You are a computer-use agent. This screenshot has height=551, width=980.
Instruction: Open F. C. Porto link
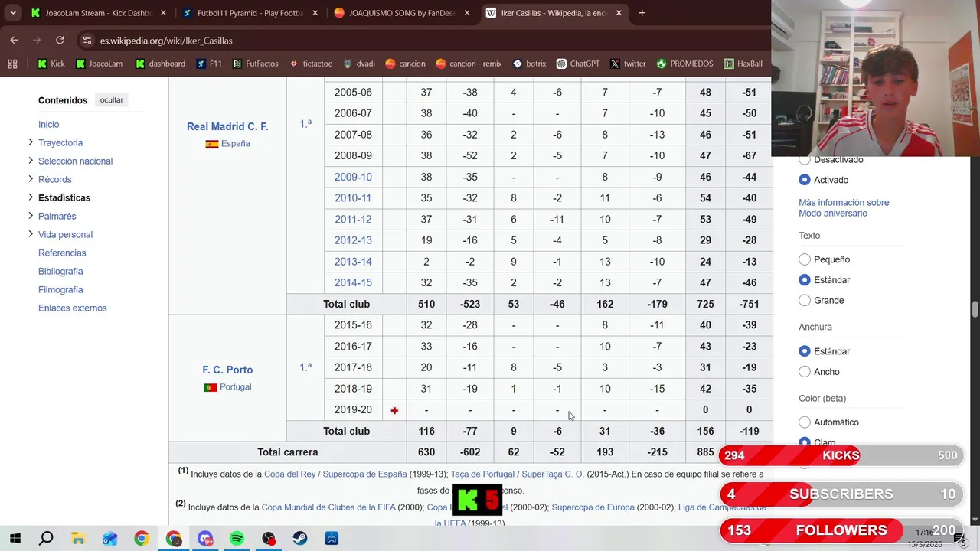tap(227, 370)
